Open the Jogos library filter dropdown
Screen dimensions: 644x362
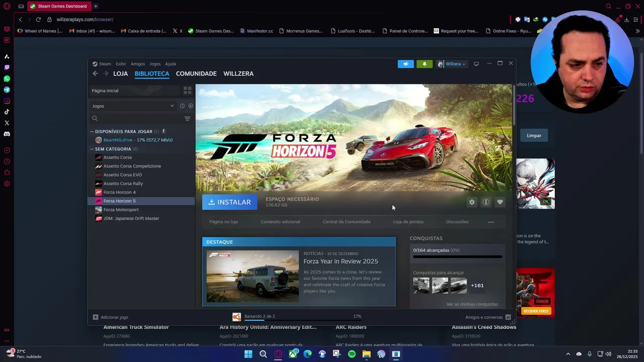click(x=133, y=106)
